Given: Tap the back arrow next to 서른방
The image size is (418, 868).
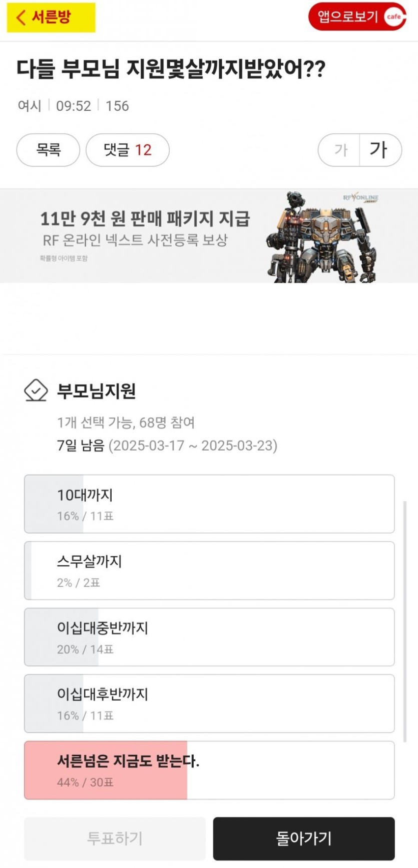Looking at the screenshot, I should click(x=21, y=18).
